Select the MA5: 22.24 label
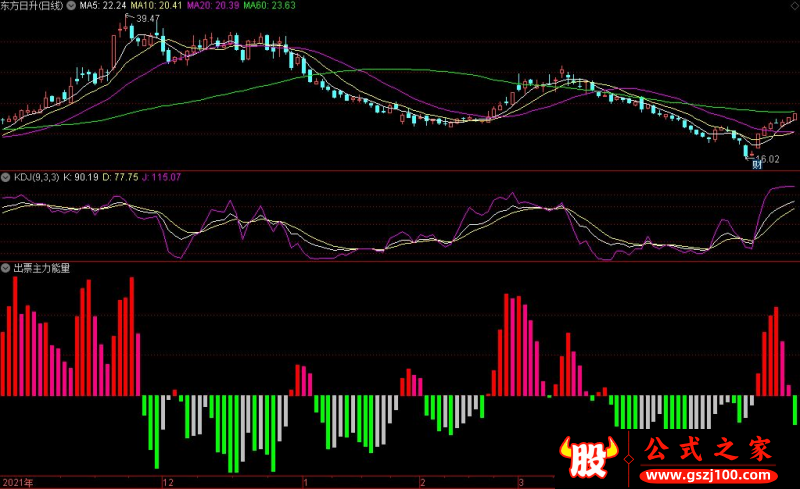The width and height of the screenshot is (800, 489). (x=103, y=6)
